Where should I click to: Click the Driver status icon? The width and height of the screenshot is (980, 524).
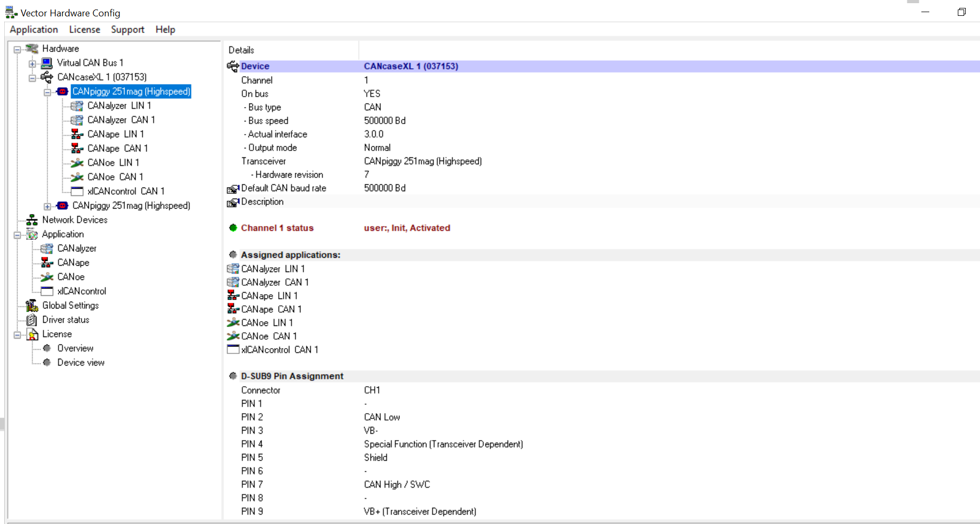[32, 320]
